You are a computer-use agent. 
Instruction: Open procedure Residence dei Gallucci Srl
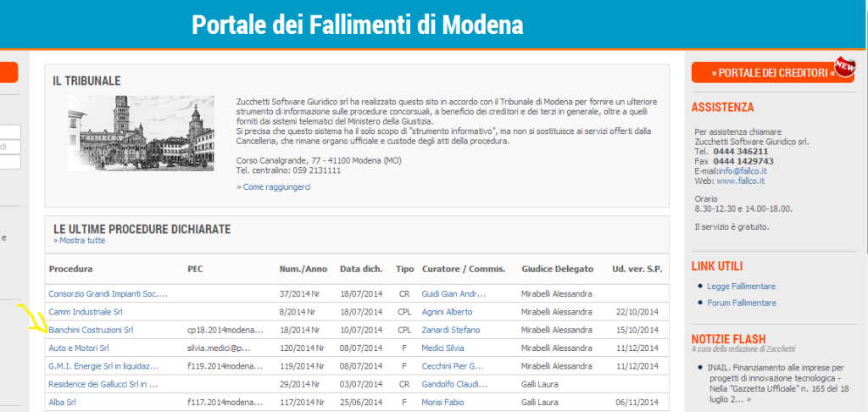coord(103,384)
